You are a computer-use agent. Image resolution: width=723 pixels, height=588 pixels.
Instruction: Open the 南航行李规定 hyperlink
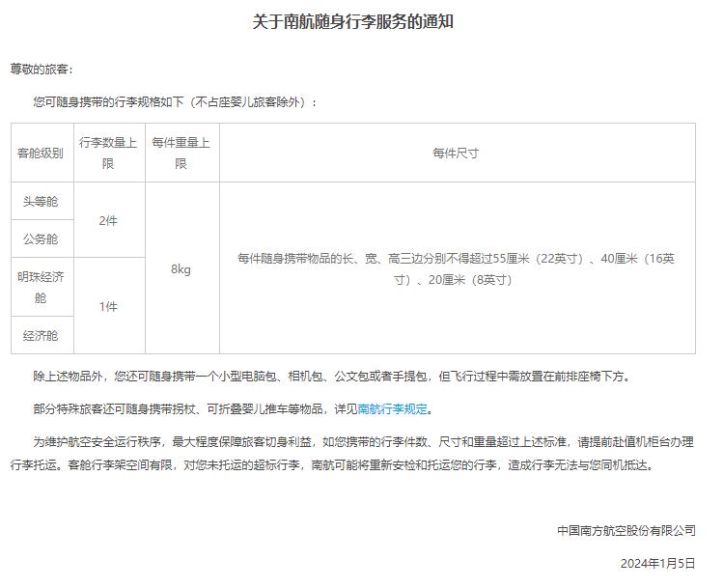click(393, 409)
